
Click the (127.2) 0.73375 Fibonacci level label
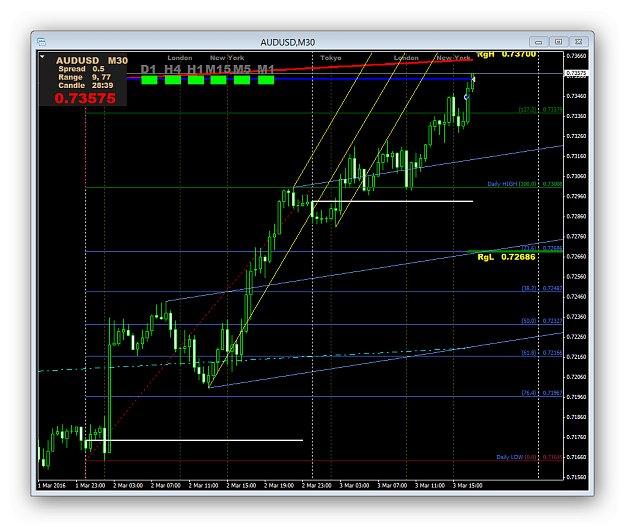[540, 110]
